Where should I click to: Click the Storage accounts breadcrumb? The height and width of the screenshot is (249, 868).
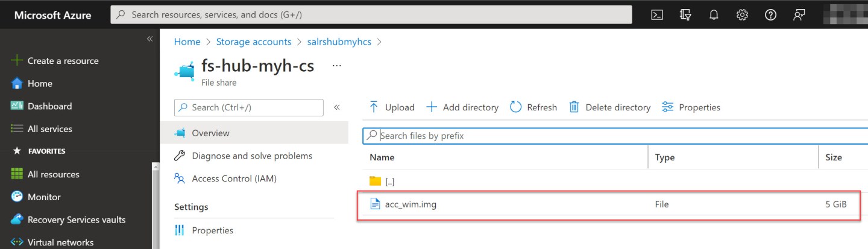point(254,42)
